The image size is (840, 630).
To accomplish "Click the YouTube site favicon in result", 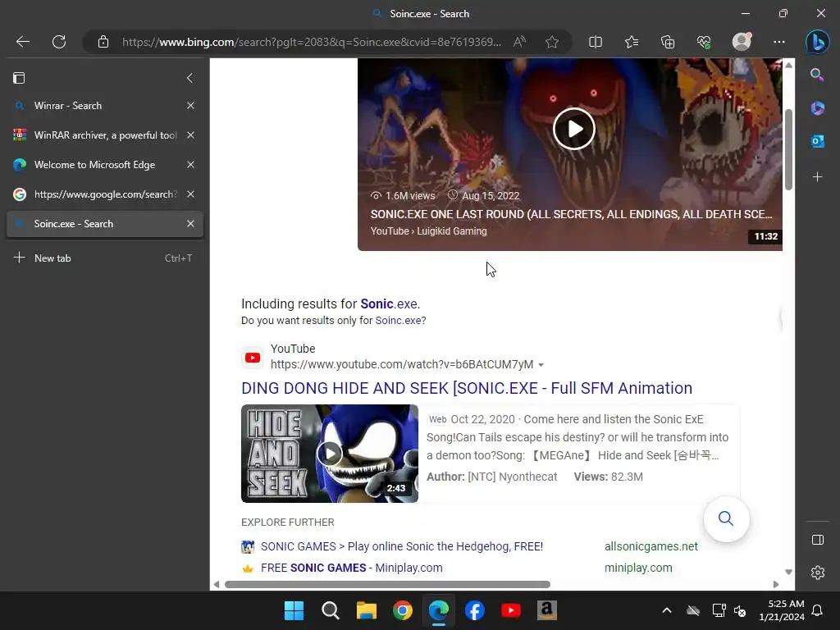I will tap(253, 358).
